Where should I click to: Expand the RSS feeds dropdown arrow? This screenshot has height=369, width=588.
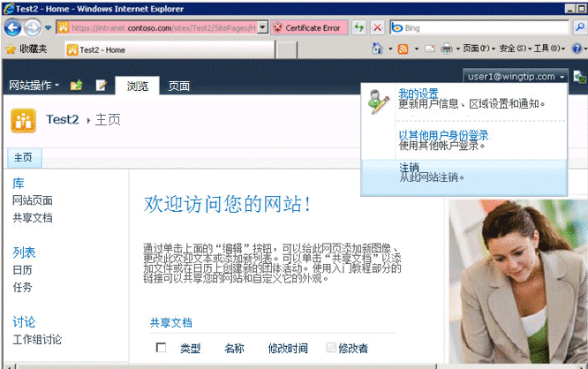pos(417,49)
